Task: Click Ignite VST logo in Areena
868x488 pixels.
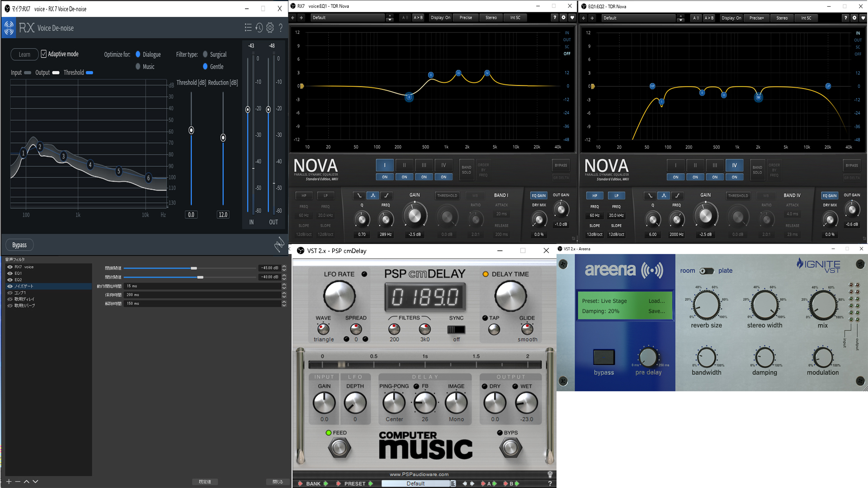Action: pyautogui.click(x=818, y=265)
